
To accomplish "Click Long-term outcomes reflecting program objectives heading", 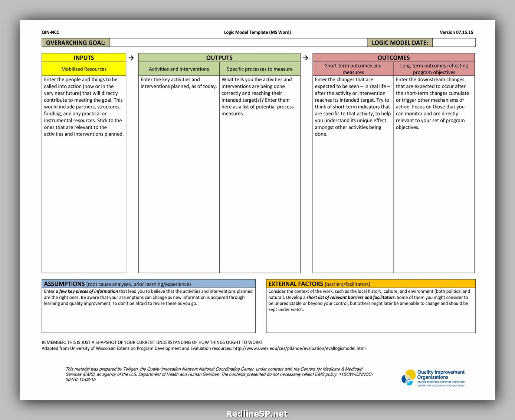I will pyautogui.click(x=434, y=69).
